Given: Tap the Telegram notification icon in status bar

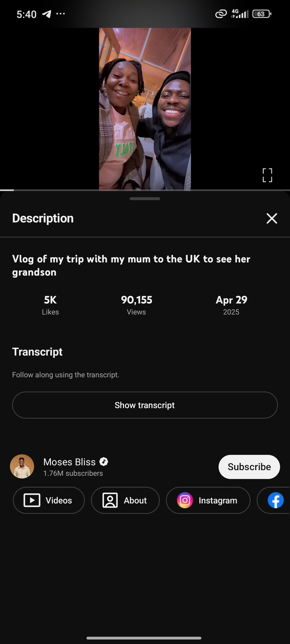Looking at the screenshot, I should (x=47, y=14).
